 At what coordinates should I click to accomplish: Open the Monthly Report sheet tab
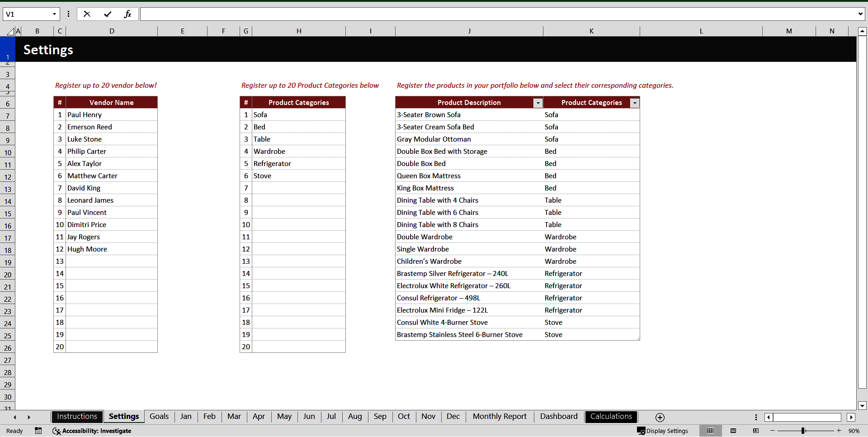tap(499, 417)
